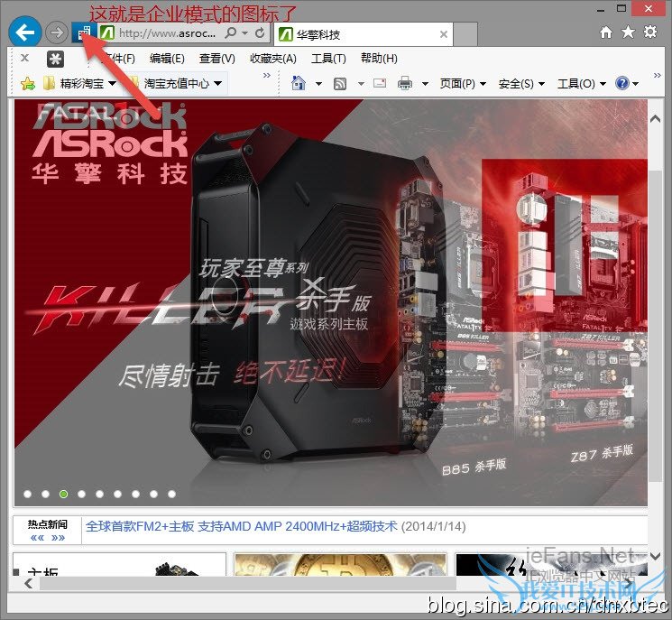Open the 页面(P) dropdown menu
The width and height of the screenshot is (672, 620).
pos(463,83)
